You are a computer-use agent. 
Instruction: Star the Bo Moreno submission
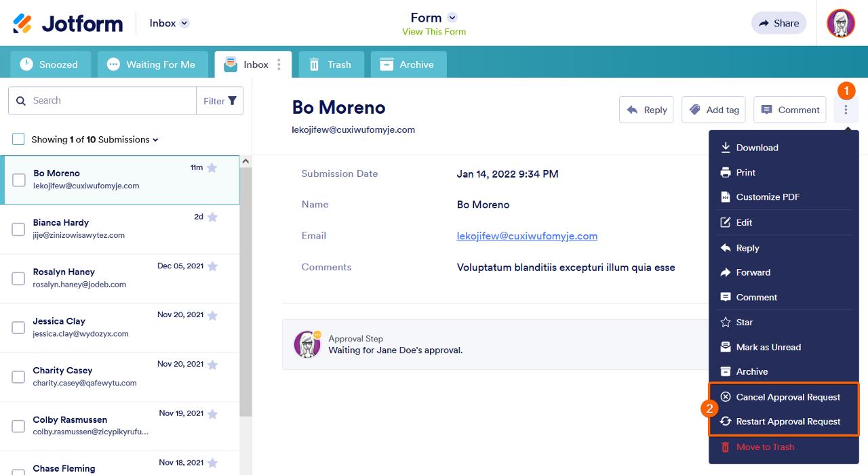[x=212, y=168]
